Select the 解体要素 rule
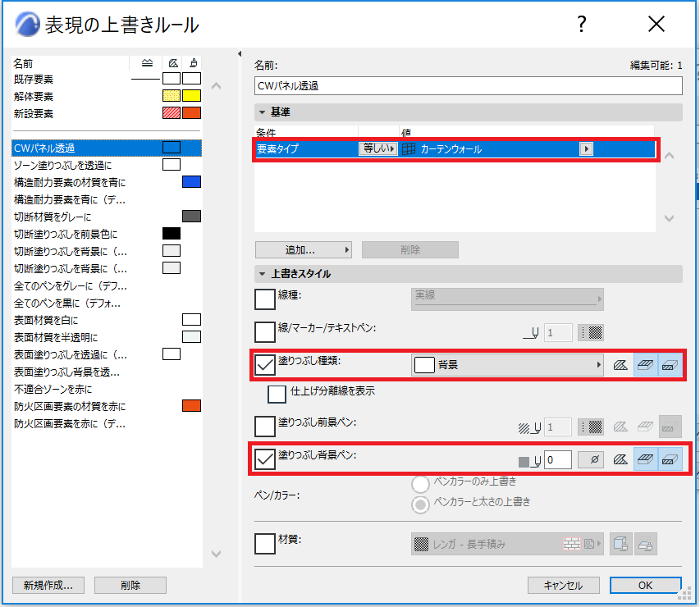700x607 pixels. [106, 96]
